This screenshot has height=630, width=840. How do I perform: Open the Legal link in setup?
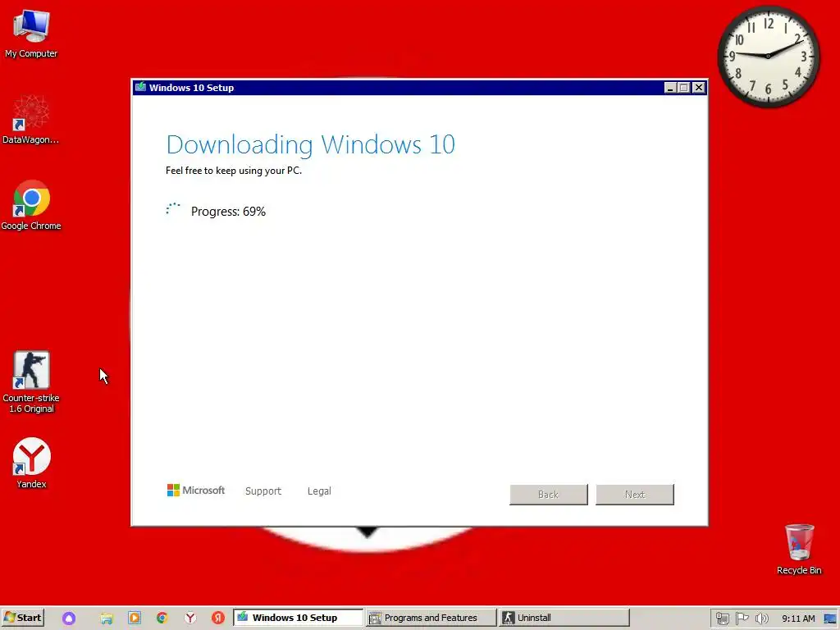319,491
